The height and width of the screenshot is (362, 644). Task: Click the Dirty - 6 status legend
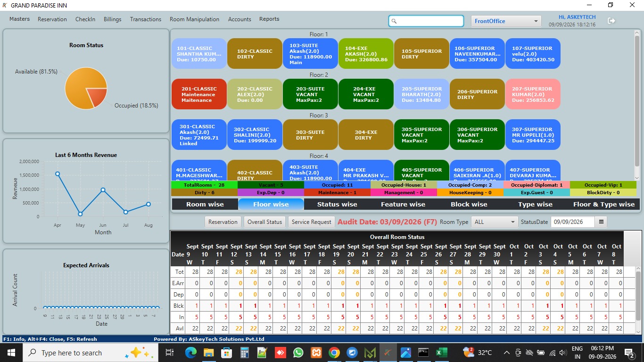205,192
